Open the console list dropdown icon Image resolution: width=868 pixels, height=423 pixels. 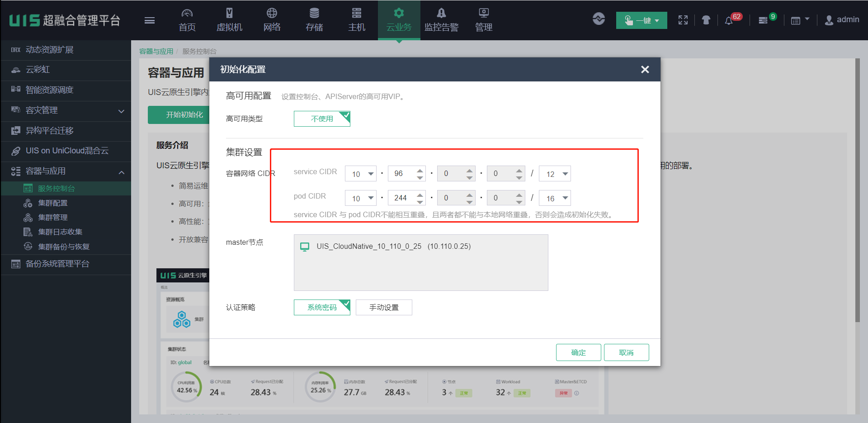coord(800,20)
